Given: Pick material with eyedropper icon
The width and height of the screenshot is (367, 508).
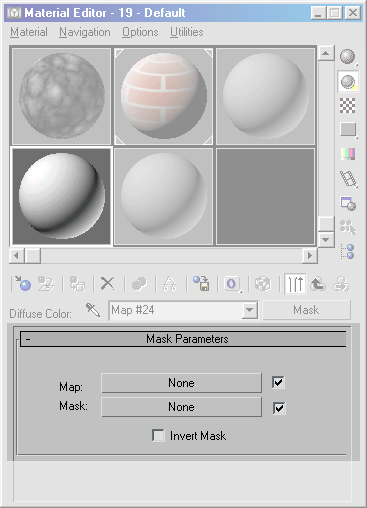Looking at the screenshot, I should (93, 310).
